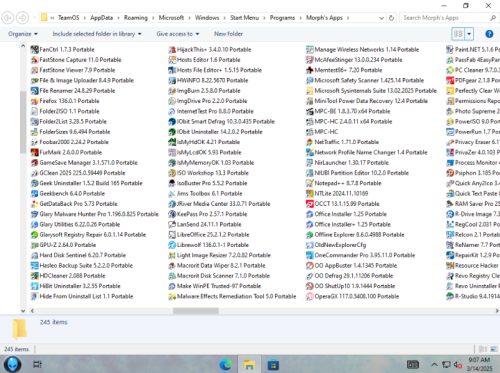Click the New folder button
This screenshot has width=500, height=373.
[x=228, y=34]
